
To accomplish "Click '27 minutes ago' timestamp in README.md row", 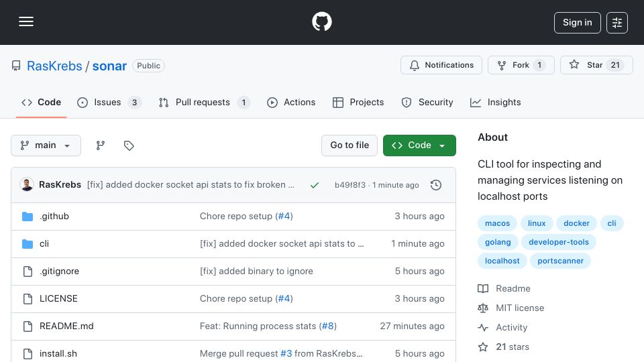I will tap(412, 326).
